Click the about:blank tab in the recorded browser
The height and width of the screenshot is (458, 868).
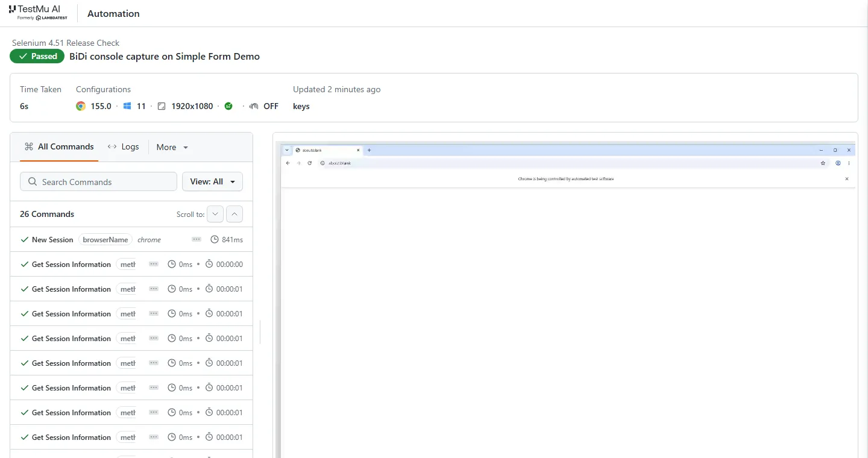click(327, 150)
